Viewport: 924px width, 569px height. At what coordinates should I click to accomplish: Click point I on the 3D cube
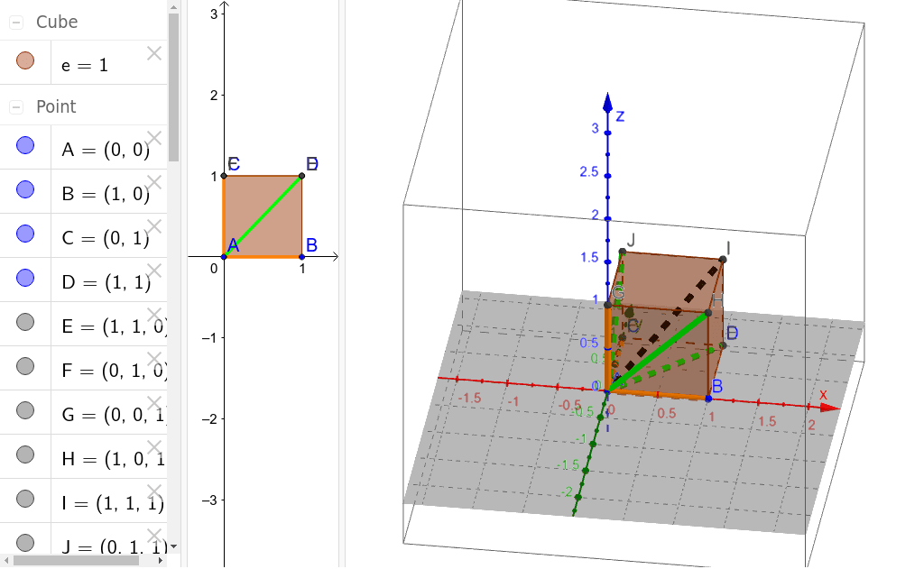723,259
